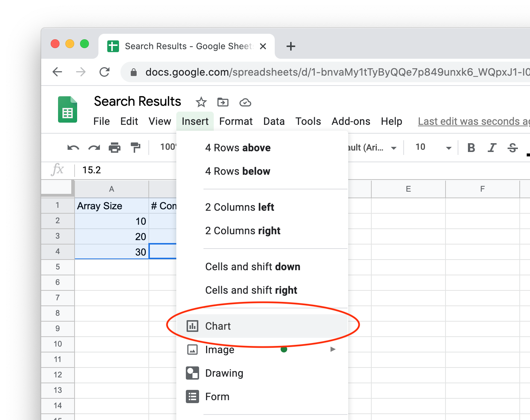Go forward in the browser
The width and height of the screenshot is (530, 420).
81,72
